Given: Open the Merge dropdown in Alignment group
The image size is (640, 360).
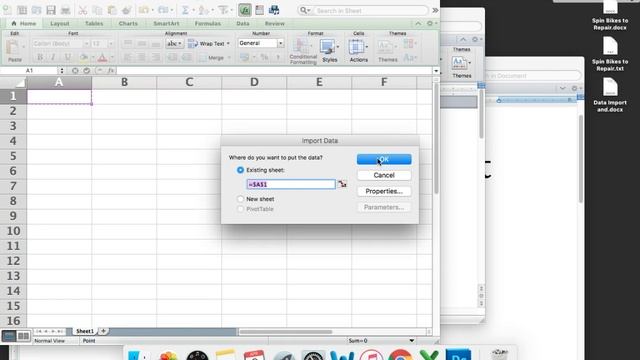Looking at the screenshot, I should (x=228, y=58).
